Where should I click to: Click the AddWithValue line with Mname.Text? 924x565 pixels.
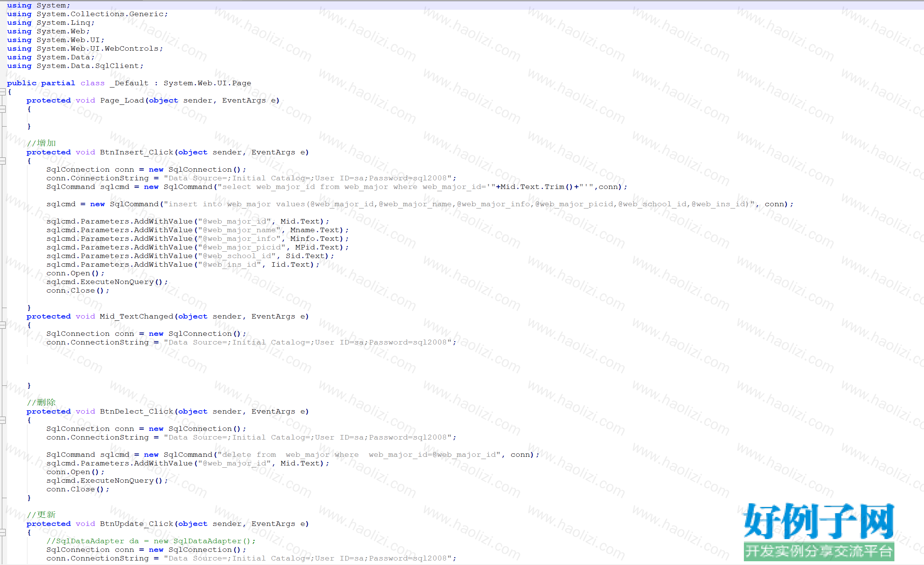point(197,230)
